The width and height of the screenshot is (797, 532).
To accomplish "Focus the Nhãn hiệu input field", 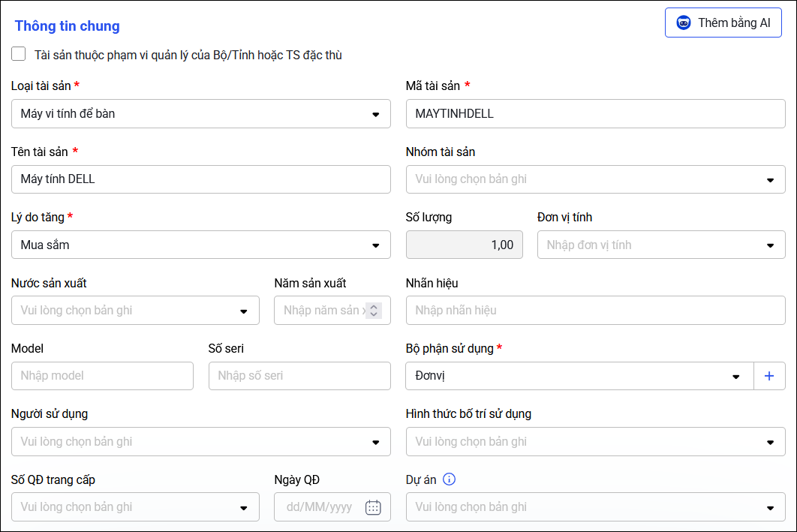I will pyautogui.click(x=595, y=311).
